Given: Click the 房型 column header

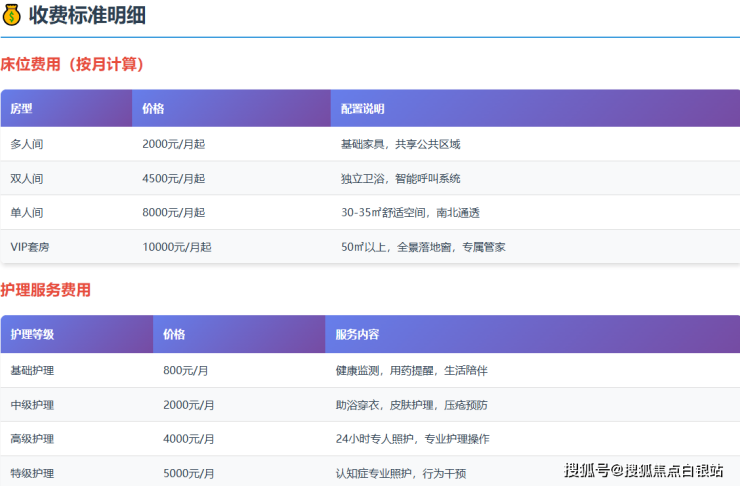Looking at the screenshot, I should pyautogui.click(x=22, y=109).
